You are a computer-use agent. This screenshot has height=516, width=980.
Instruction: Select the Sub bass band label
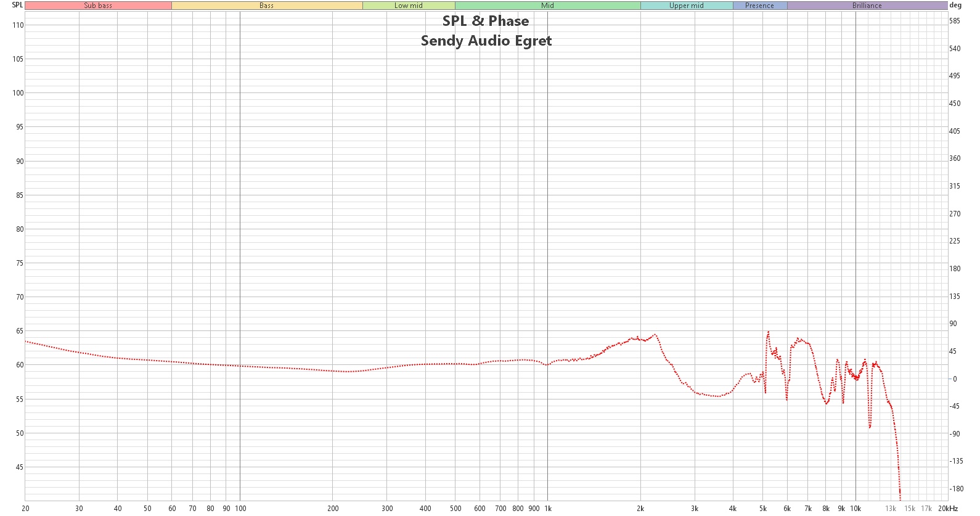pos(98,6)
